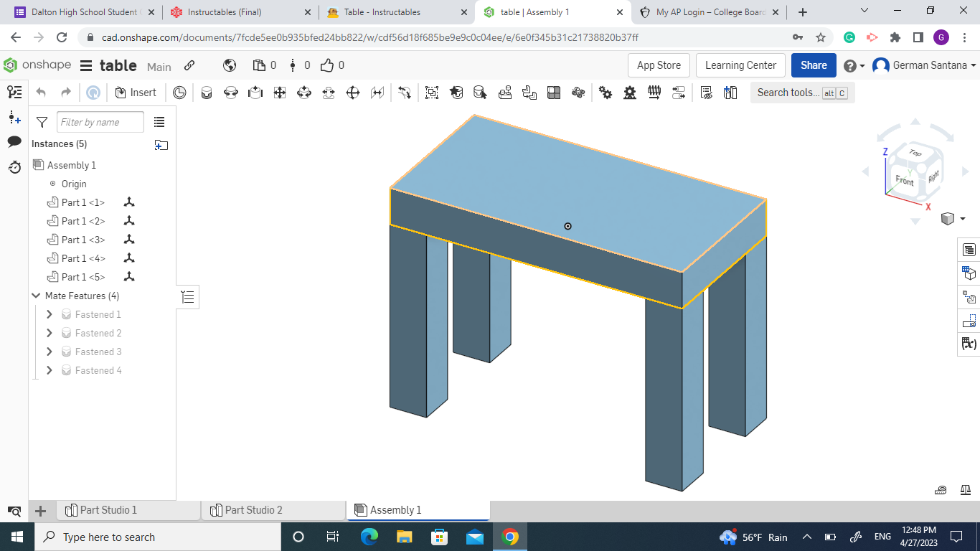This screenshot has height=551, width=980.
Task: Expand the Fastened 1 mate feature
Action: [49, 314]
